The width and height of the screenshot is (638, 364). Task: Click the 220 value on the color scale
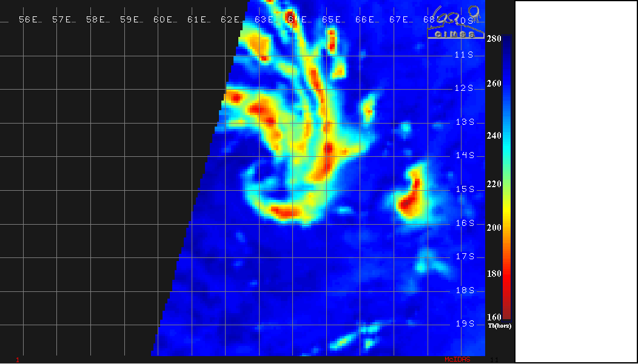[x=494, y=184]
